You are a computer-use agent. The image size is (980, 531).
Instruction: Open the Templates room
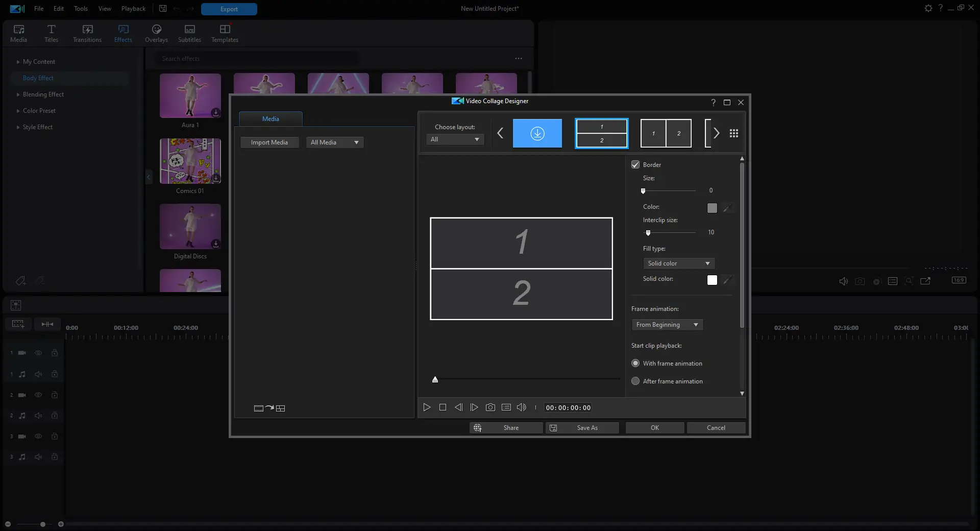pyautogui.click(x=225, y=33)
